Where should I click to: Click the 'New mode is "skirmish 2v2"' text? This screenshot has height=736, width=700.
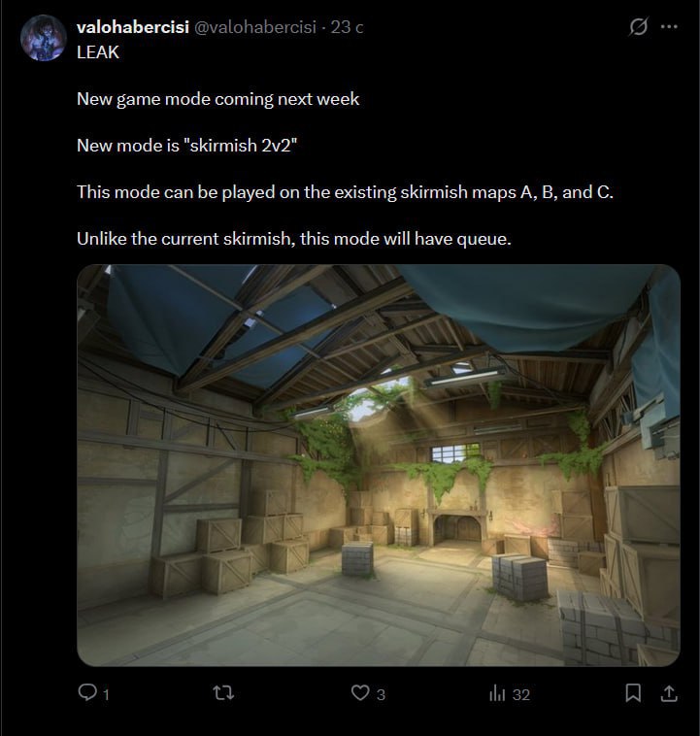pyautogui.click(x=186, y=146)
